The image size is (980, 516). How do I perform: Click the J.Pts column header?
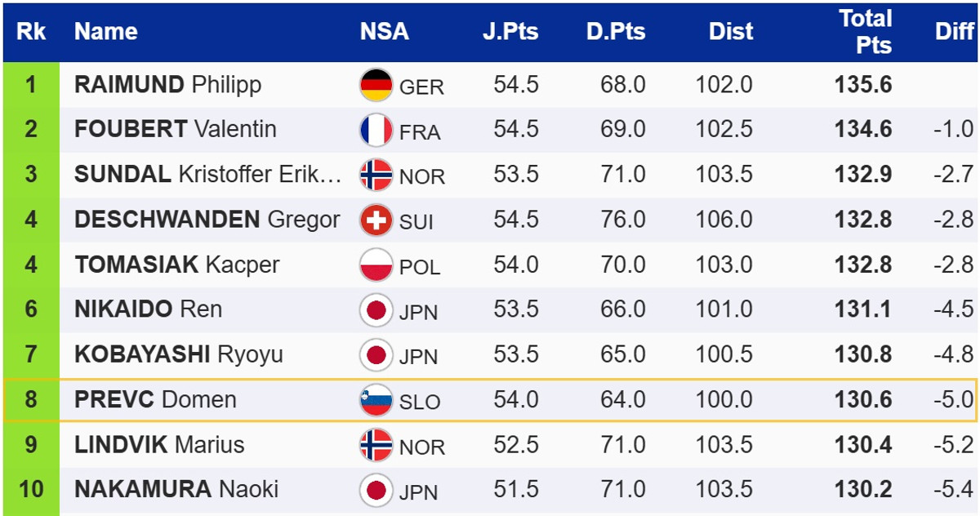pos(510,32)
